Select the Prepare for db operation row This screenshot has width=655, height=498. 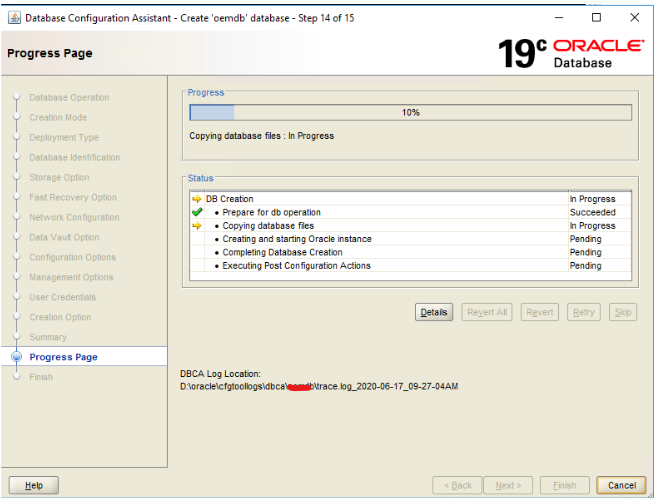pos(271,212)
